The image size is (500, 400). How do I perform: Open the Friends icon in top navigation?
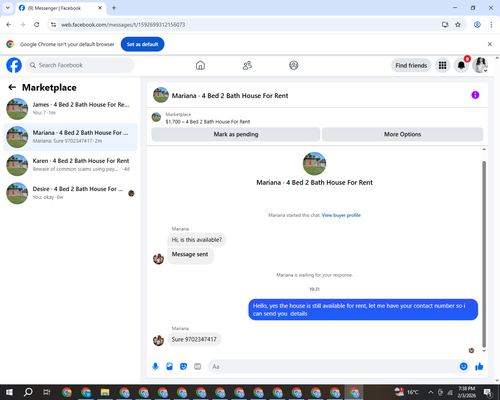pyautogui.click(x=247, y=65)
